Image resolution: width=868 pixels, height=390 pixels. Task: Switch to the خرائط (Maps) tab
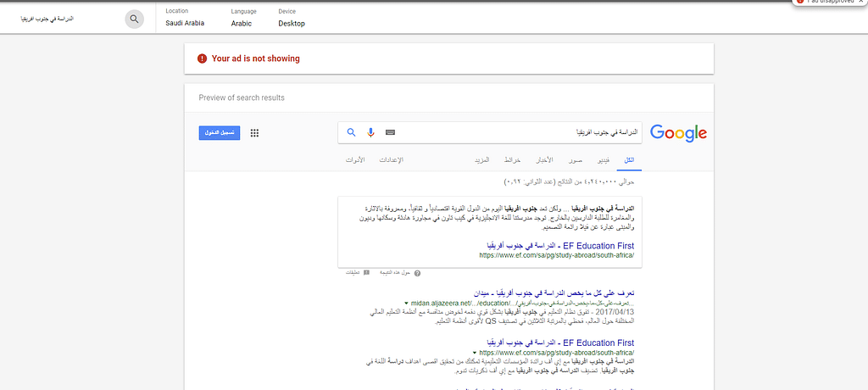click(x=512, y=160)
